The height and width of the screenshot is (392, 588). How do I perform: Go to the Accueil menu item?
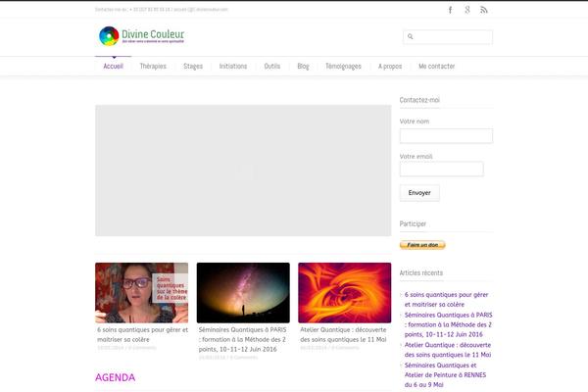pos(114,67)
